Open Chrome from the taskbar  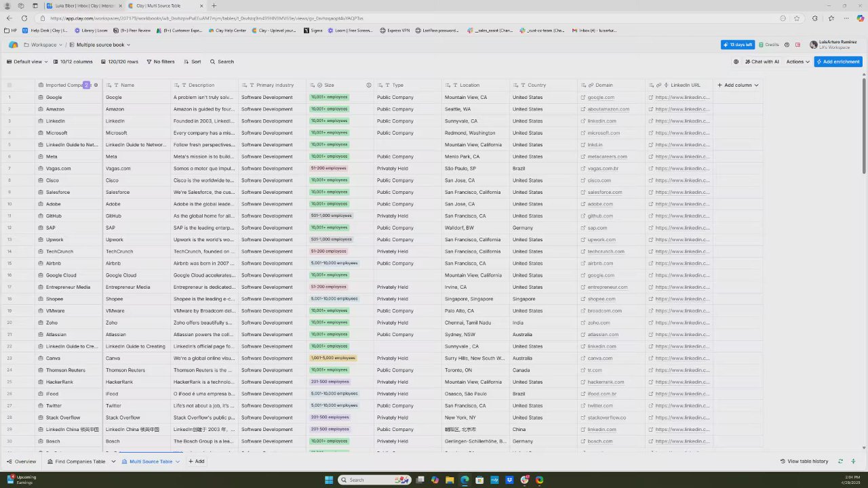[x=539, y=480]
